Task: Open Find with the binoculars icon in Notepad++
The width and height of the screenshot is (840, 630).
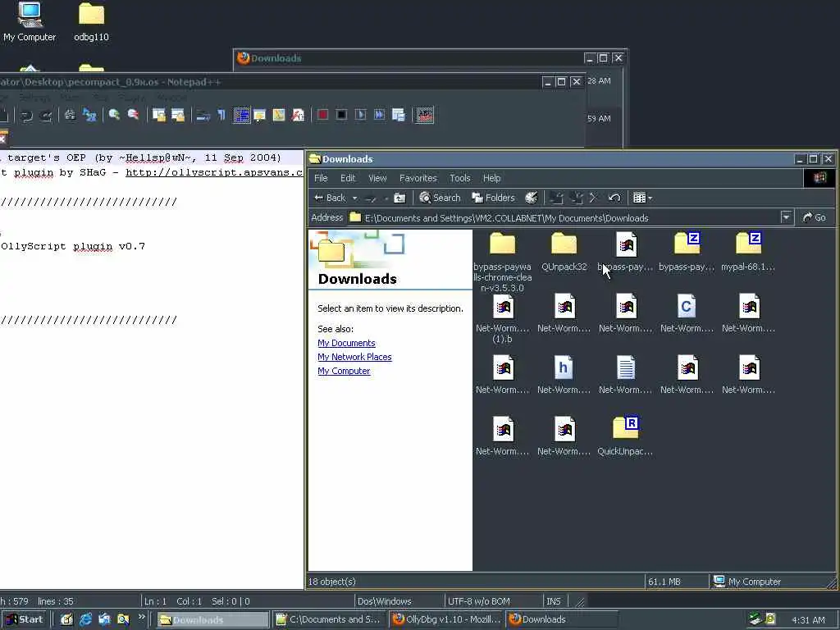Action: point(70,115)
